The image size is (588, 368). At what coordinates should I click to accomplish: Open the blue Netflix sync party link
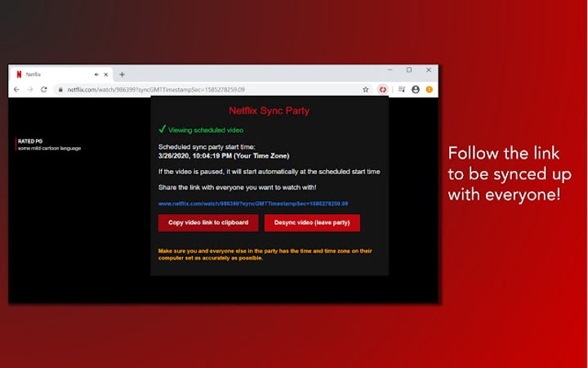pyautogui.click(x=253, y=203)
